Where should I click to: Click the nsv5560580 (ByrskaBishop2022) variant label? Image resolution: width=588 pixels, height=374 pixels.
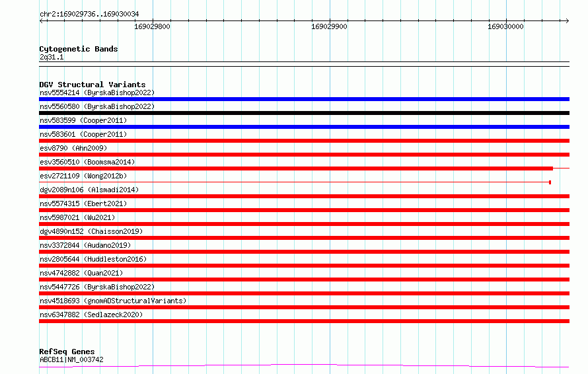[x=96, y=106]
